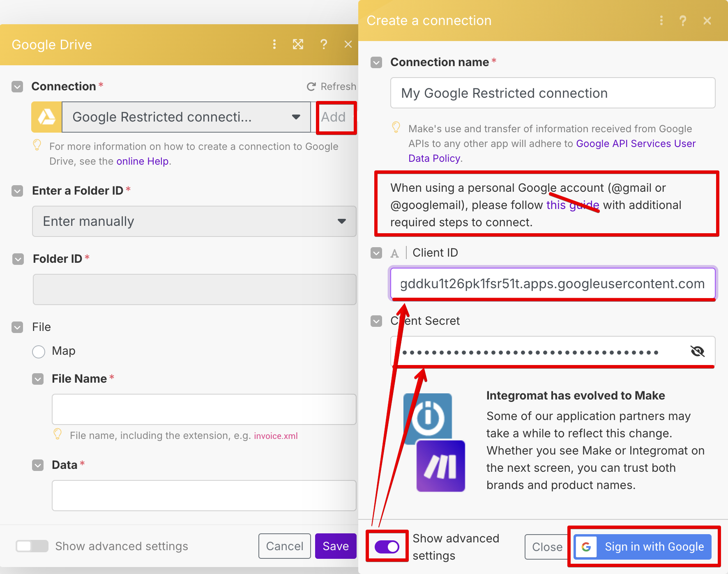Open Create a connection three-dot menu
Image resolution: width=728 pixels, height=574 pixels.
[x=661, y=21]
